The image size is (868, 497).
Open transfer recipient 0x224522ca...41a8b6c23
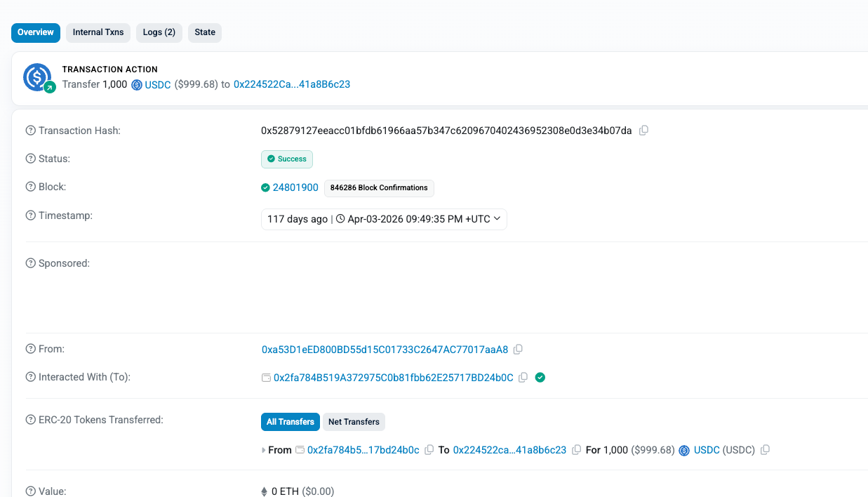coord(509,450)
